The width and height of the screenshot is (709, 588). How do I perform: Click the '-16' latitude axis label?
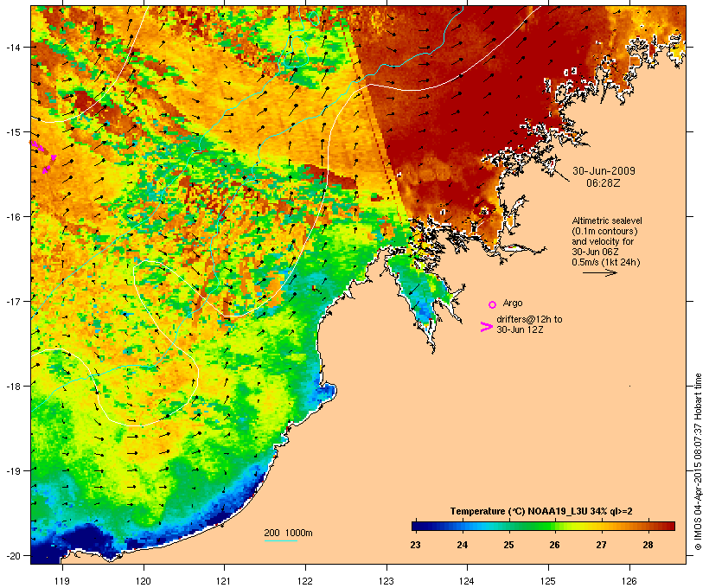[13, 217]
